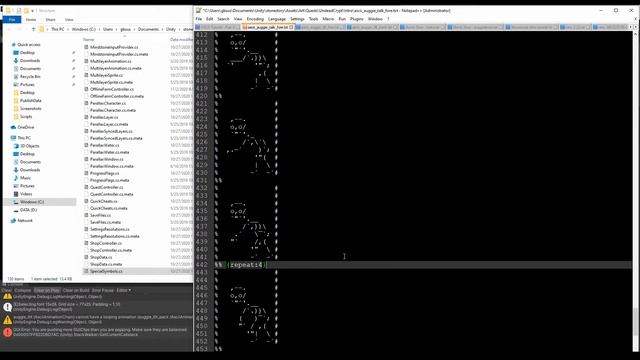Click the This PC breadcrumb in address bar
This screenshot has width=640, height=360.
point(58,29)
